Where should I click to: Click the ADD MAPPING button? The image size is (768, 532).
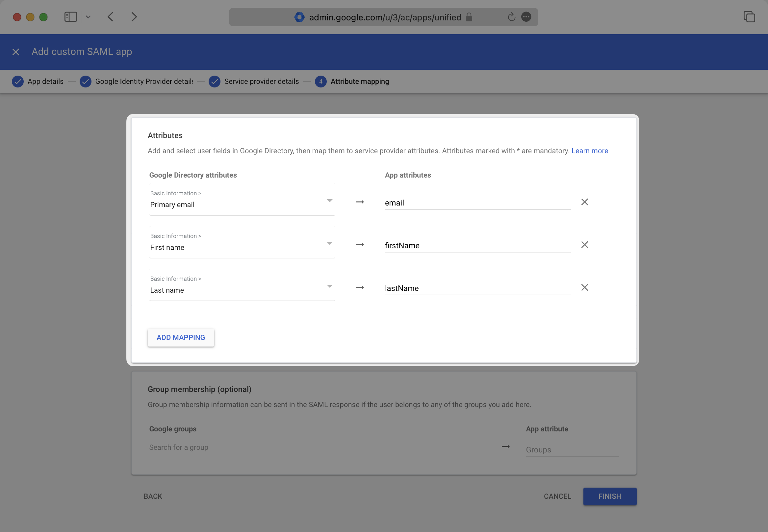click(181, 337)
